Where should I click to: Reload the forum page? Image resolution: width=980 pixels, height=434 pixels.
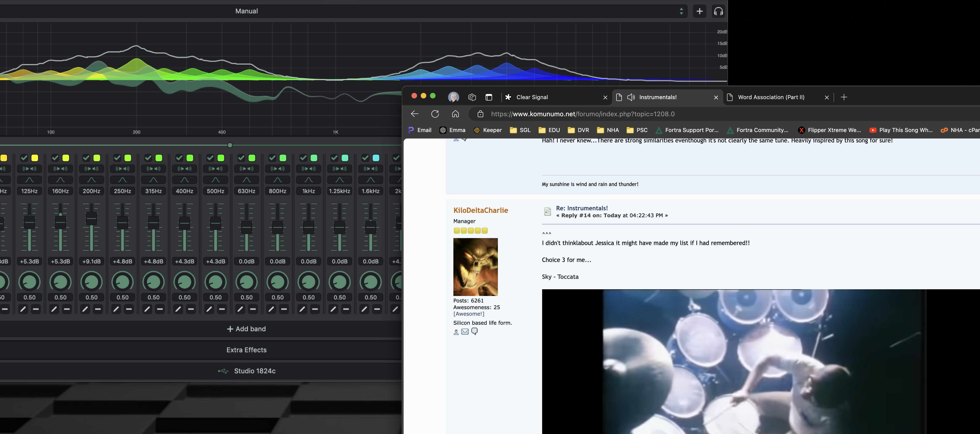click(435, 114)
